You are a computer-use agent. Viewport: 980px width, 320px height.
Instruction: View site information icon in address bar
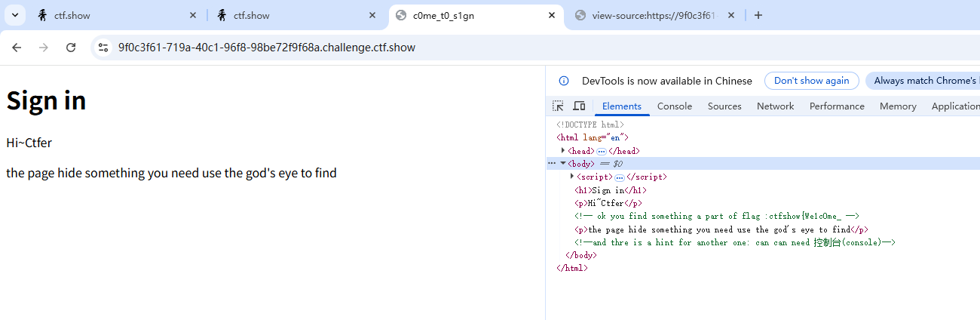(x=104, y=48)
